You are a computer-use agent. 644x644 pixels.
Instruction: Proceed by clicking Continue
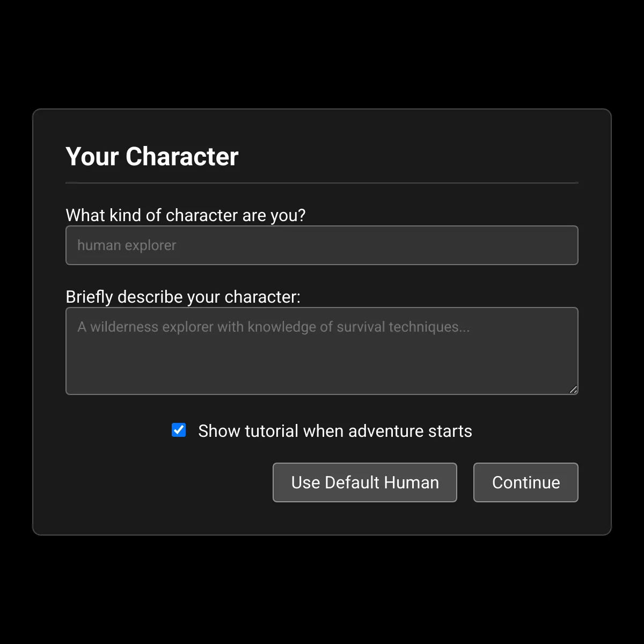pos(525,482)
